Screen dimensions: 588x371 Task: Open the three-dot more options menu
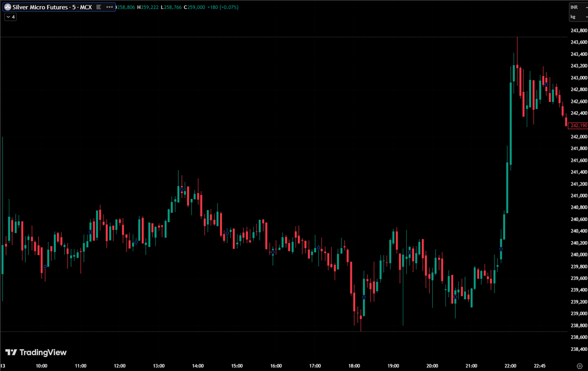110,7
